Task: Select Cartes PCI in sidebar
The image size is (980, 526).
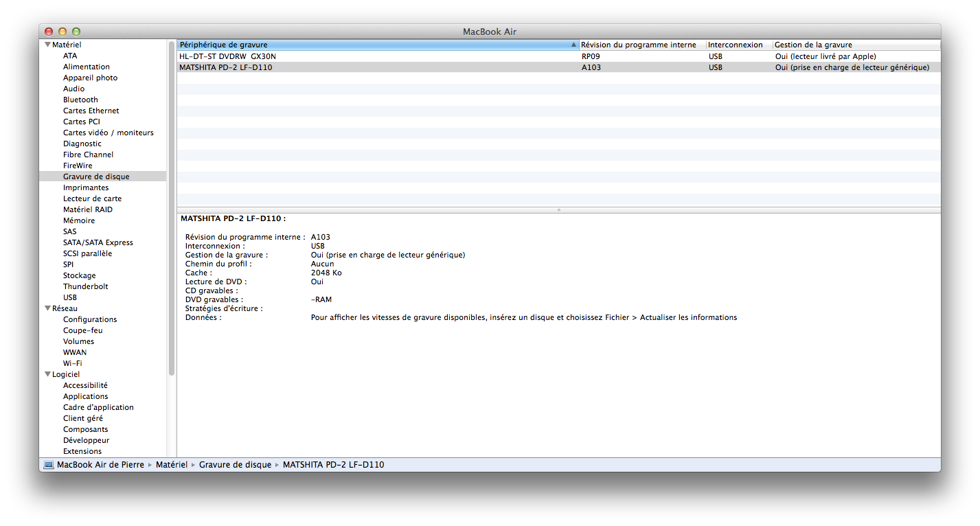Action: pyautogui.click(x=82, y=122)
